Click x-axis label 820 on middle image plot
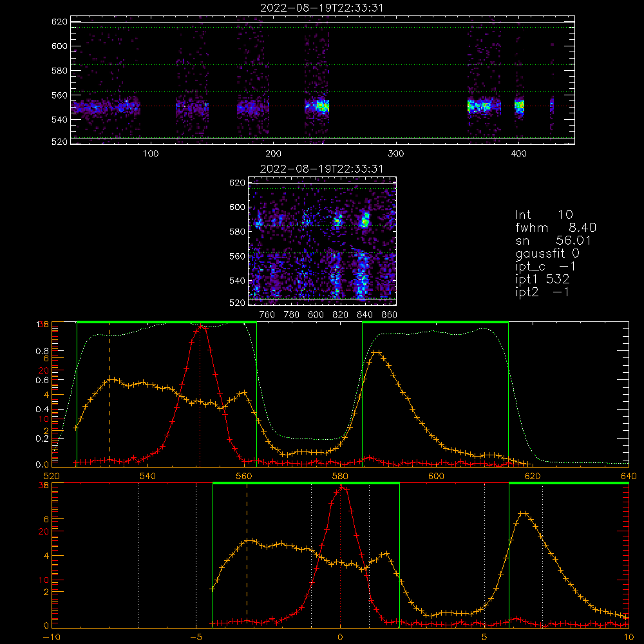This screenshot has height=644, width=644. click(341, 315)
